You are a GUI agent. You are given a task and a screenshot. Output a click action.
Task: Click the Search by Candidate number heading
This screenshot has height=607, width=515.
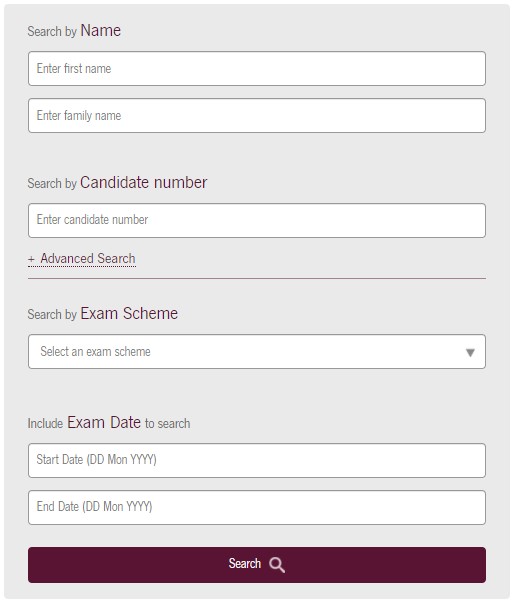pos(117,183)
